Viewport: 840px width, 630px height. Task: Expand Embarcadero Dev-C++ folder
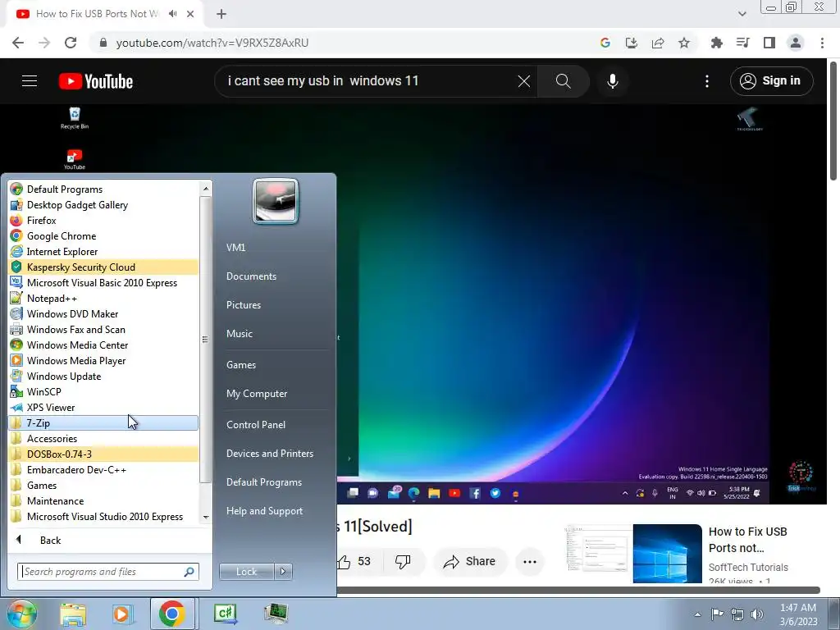click(x=103, y=469)
